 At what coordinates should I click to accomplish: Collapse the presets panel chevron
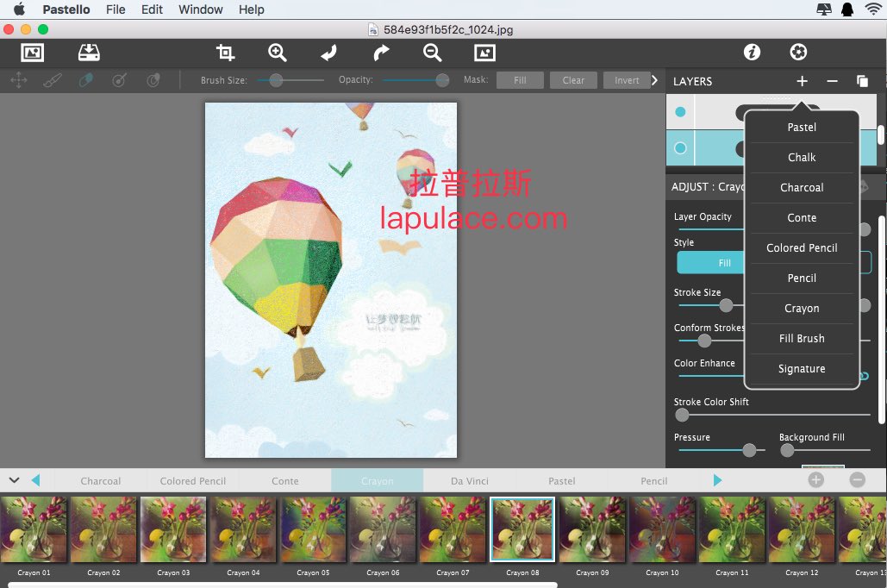pyautogui.click(x=14, y=480)
